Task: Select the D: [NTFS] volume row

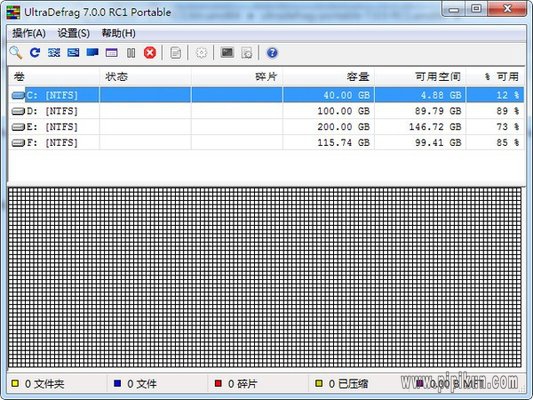Action: pos(266,111)
